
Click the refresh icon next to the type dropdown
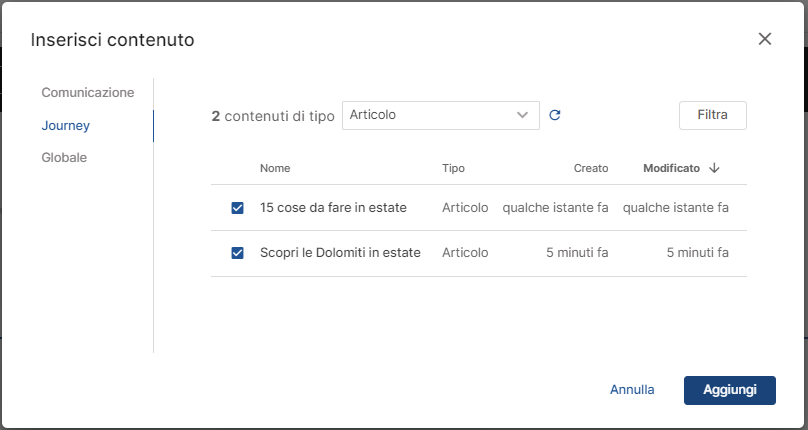pos(555,115)
